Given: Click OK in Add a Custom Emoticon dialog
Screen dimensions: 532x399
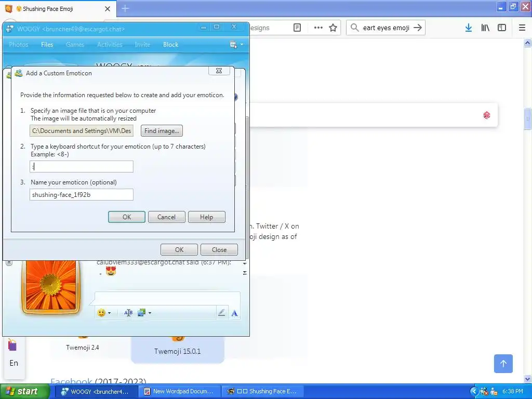Looking at the screenshot, I should coord(127,217).
